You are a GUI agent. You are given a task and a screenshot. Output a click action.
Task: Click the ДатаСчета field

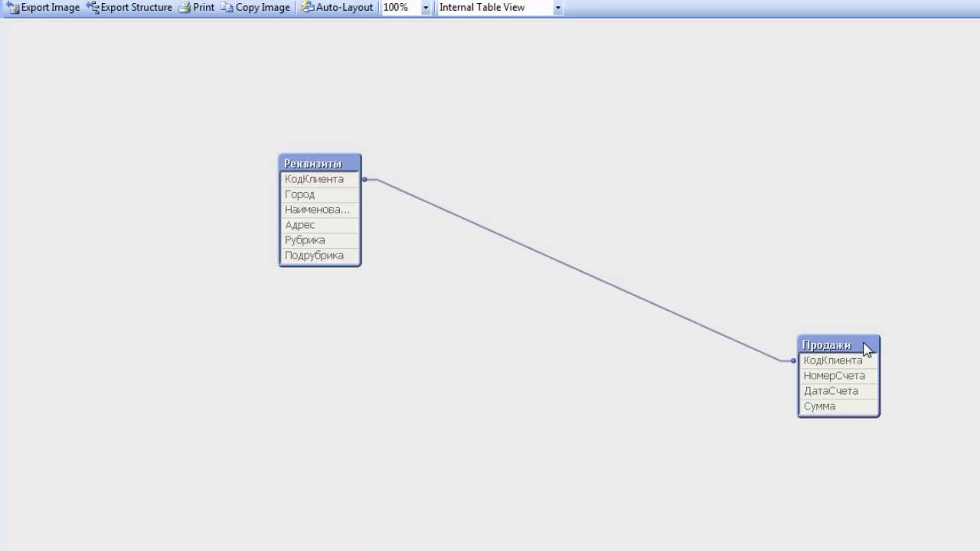coord(838,391)
